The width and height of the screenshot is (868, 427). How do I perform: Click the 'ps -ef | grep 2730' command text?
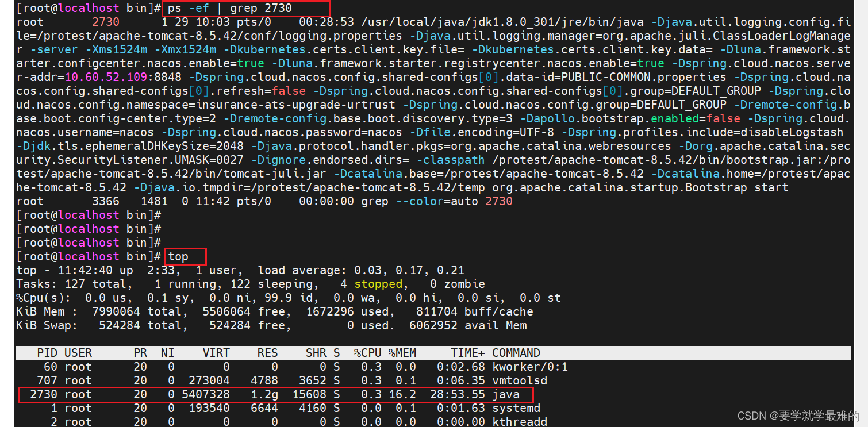(230, 9)
